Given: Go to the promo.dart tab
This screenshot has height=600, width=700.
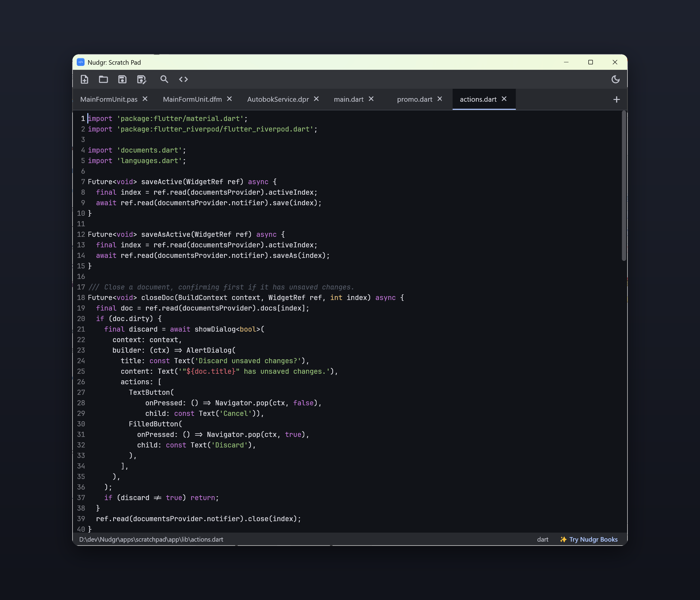Looking at the screenshot, I should pos(414,99).
